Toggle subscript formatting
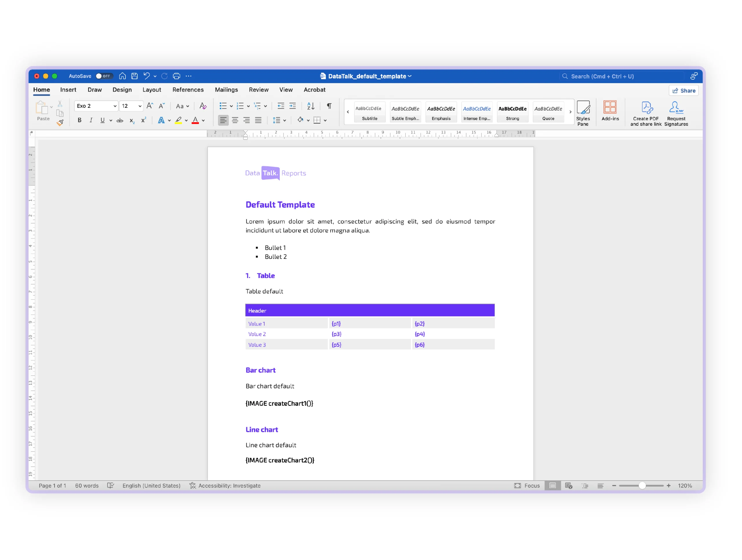 (x=132, y=121)
